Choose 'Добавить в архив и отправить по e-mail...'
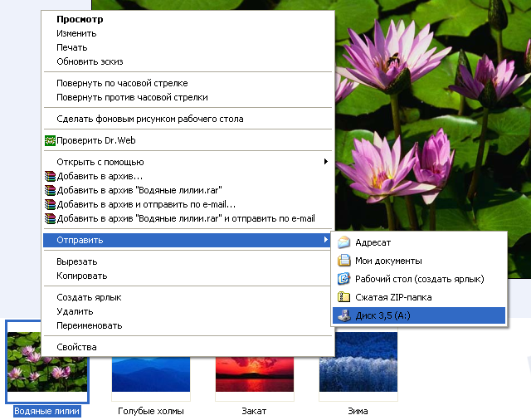Viewport: 531px width, 420px height. tap(188, 204)
